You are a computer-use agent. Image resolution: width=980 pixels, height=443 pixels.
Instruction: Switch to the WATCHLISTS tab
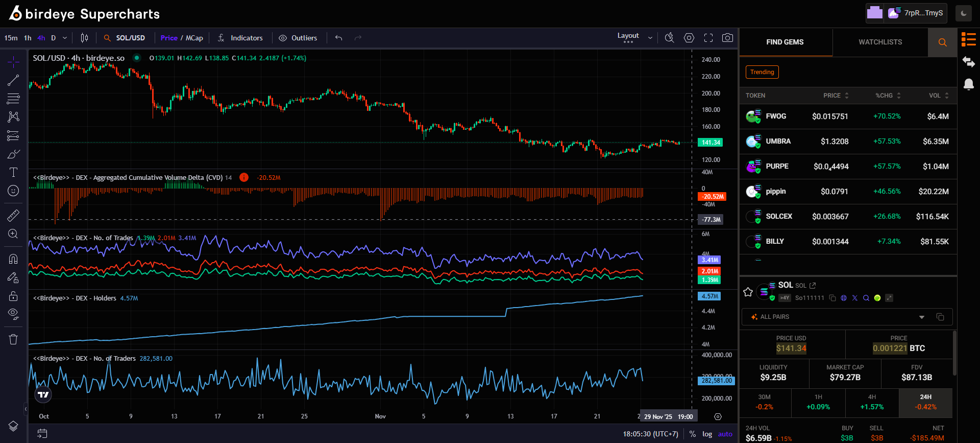880,42
